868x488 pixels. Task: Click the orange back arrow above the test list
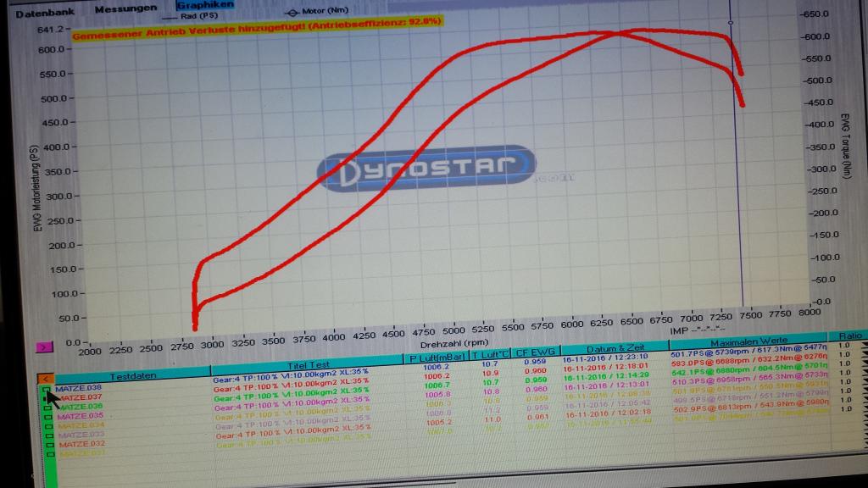pyautogui.click(x=46, y=377)
